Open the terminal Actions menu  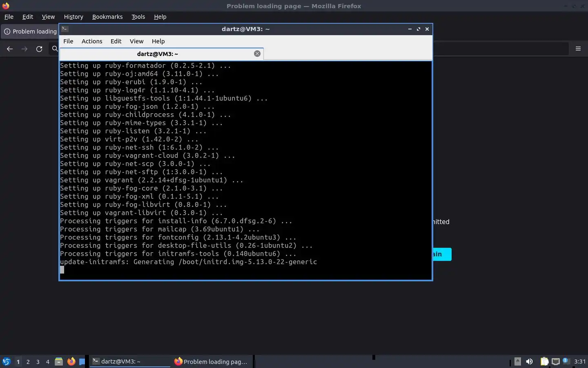tap(92, 41)
